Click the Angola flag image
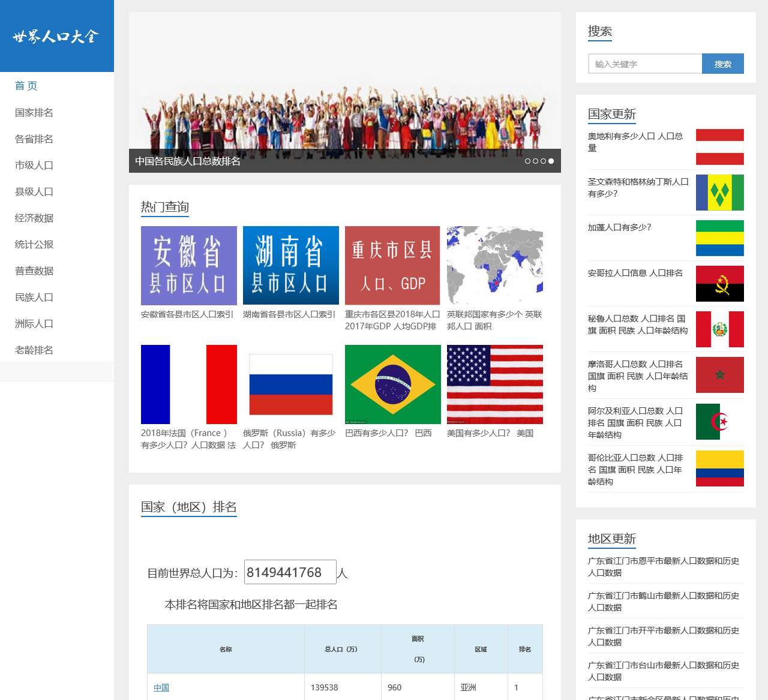768x700 pixels. [719, 283]
